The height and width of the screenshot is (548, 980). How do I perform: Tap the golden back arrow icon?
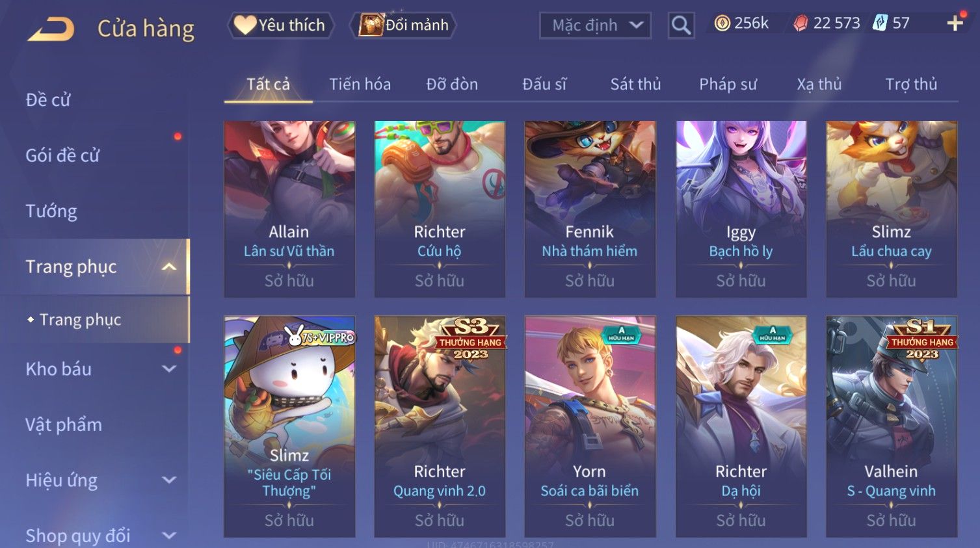[x=51, y=29]
